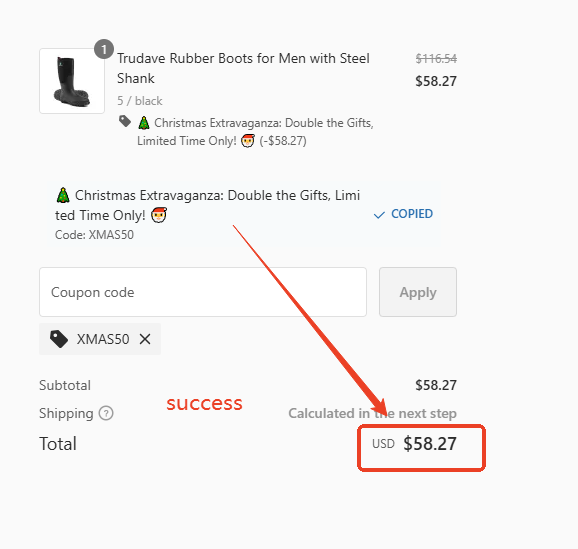Screen dimensions: 578x549
Task: Remove the XMAS50 coupon with X
Action: click(x=145, y=339)
